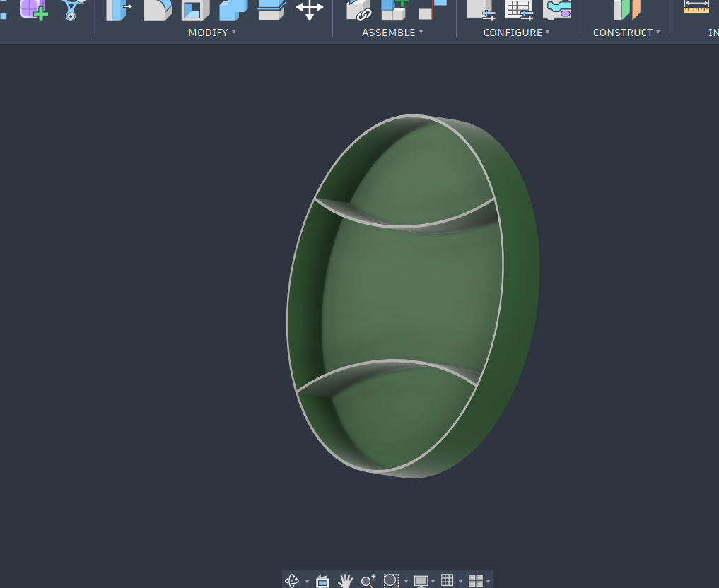Expand the Display Settings dropdown arrow
This screenshot has height=588, width=719.
[x=433, y=581]
